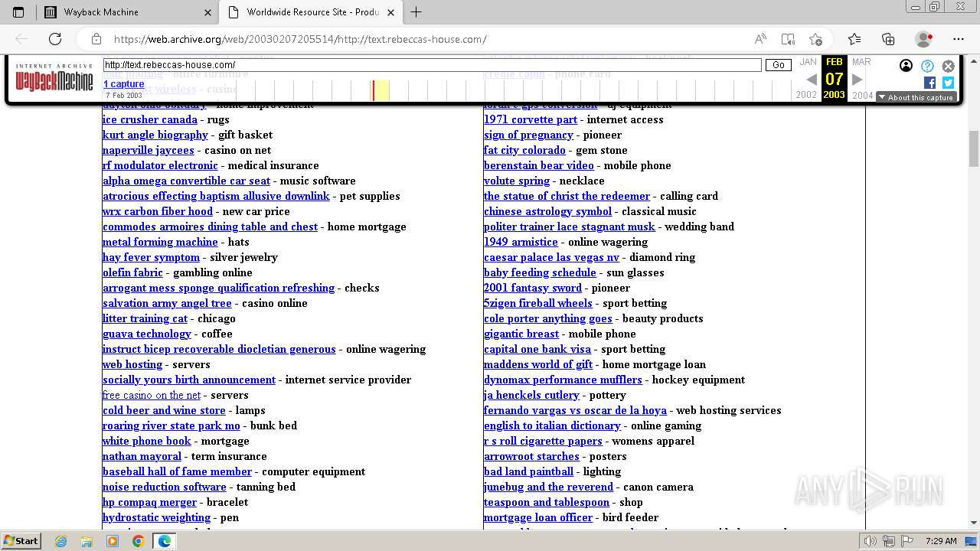
Task: Add this page to favorites
Action: [x=815, y=39]
